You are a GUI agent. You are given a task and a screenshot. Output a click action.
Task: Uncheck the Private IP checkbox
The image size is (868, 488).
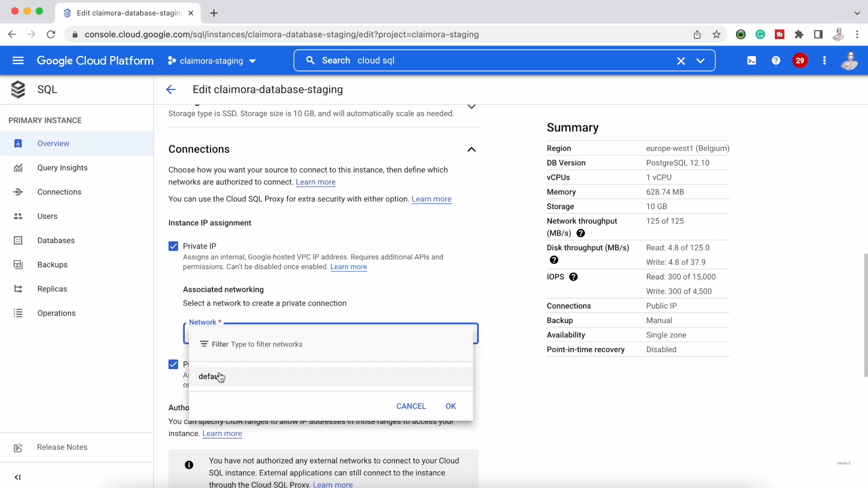[x=173, y=246]
